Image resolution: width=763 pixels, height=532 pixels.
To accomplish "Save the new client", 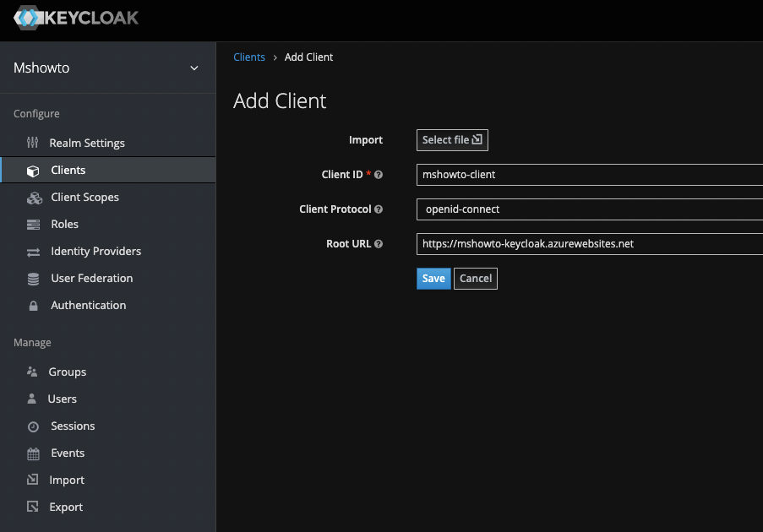I will 433,279.
